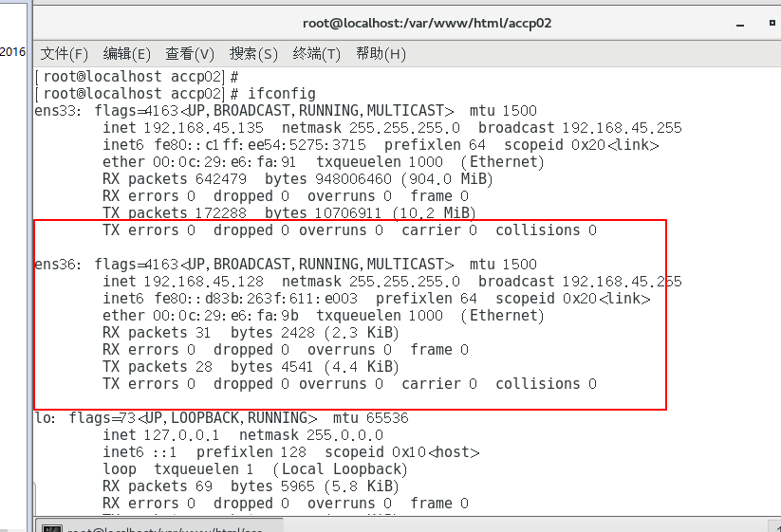Open the 编辑(E) menu

(x=126, y=54)
